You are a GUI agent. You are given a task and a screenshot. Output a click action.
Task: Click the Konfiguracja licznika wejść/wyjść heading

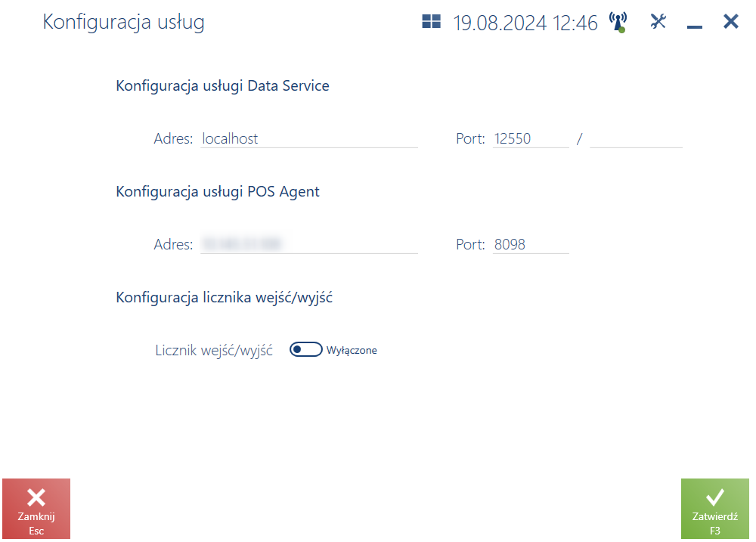tap(225, 298)
